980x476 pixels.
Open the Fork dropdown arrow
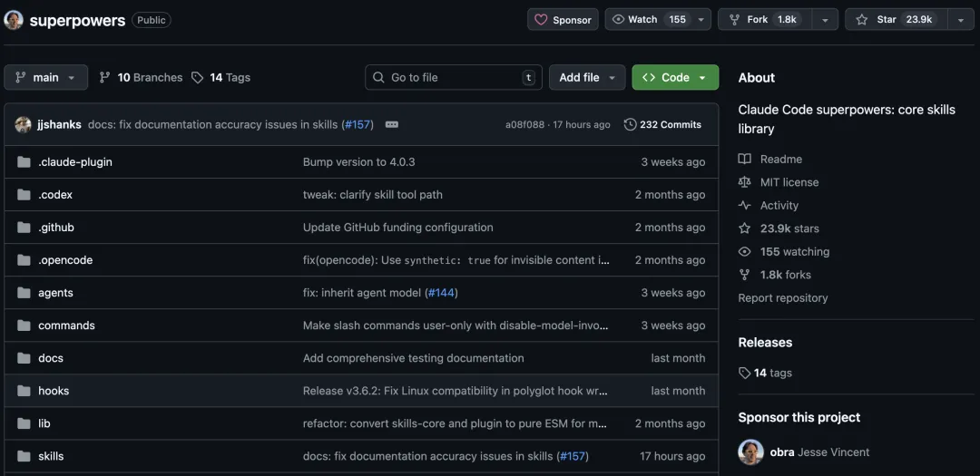[x=825, y=20]
